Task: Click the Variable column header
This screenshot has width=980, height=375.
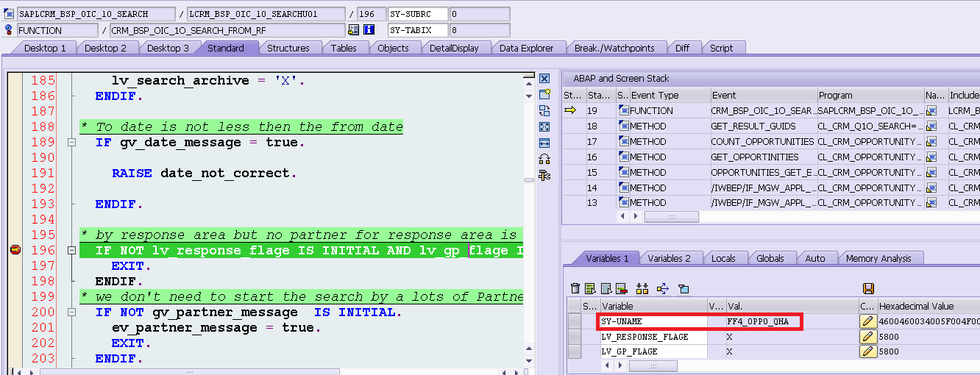Action: tap(653, 306)
